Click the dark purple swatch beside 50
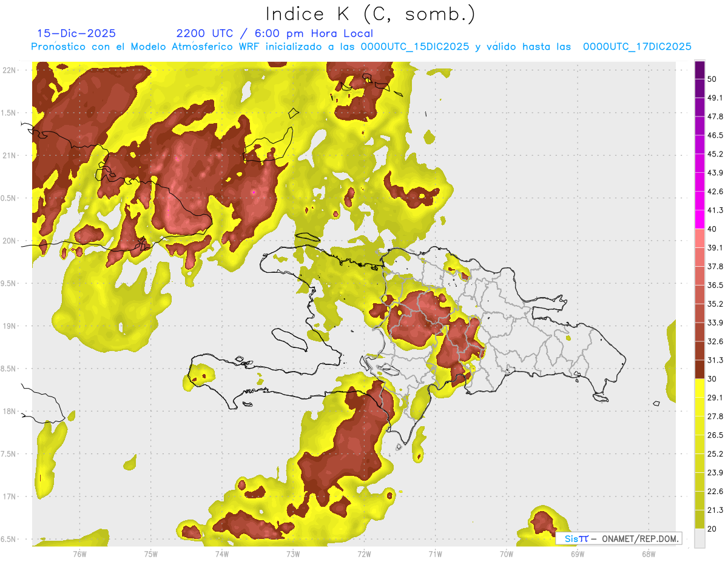The height and width of the screenshot is (562, 728). click(699, 70)
